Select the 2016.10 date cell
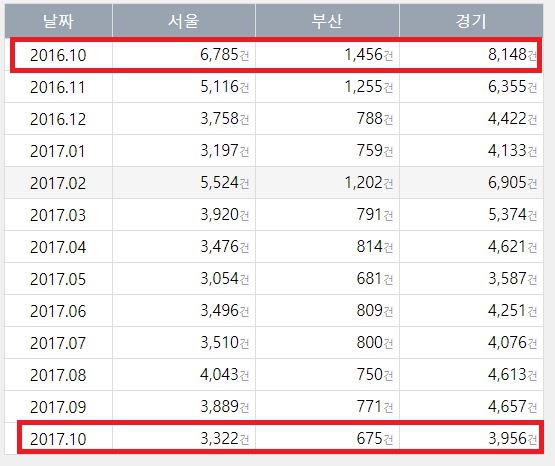Image resolution: width=555 pixels, height=466 pixels. click(x=58, y=55)
